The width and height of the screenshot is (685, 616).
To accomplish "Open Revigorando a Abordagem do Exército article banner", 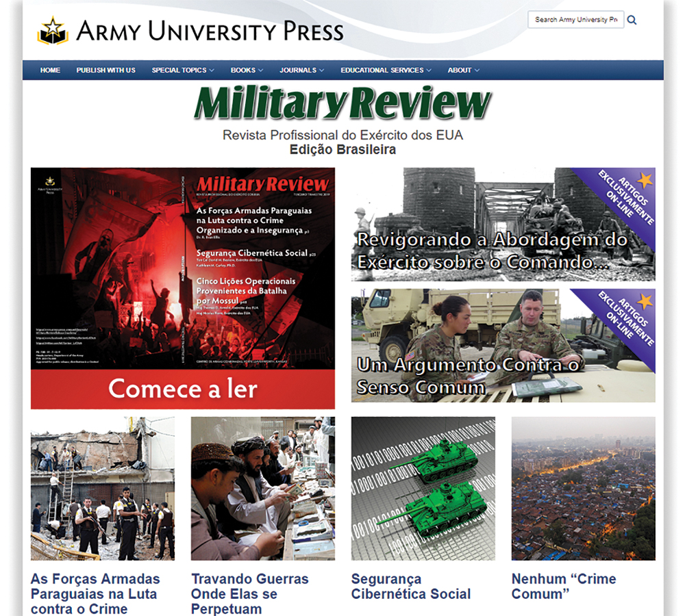I will tap(503, 224).
